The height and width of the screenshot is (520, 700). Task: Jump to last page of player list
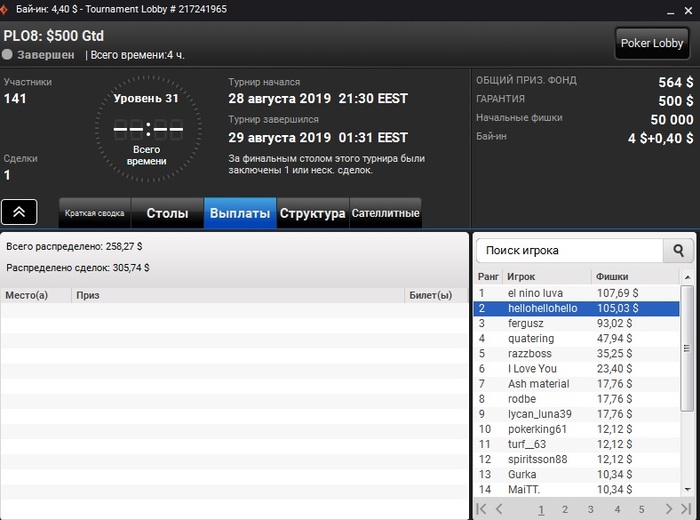coord(686,509)
